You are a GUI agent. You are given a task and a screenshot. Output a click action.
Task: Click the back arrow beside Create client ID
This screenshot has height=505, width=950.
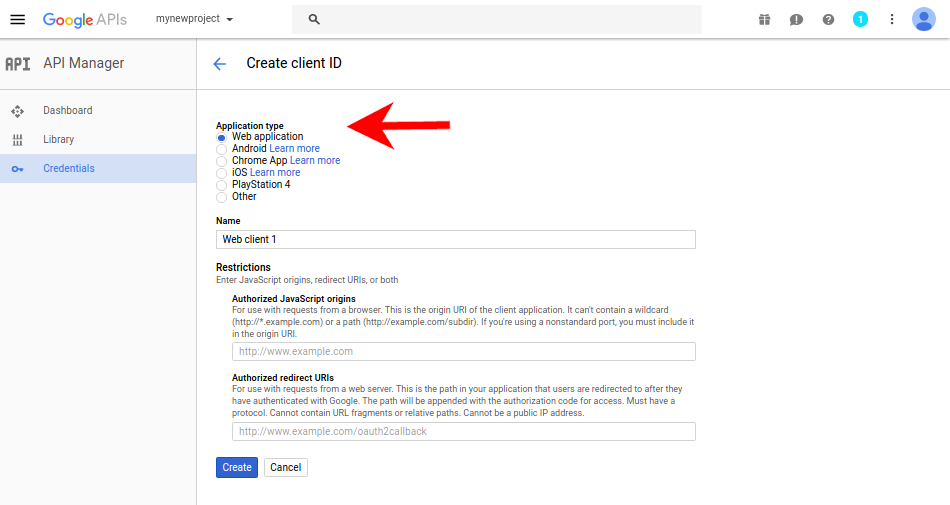click(219, 64)
